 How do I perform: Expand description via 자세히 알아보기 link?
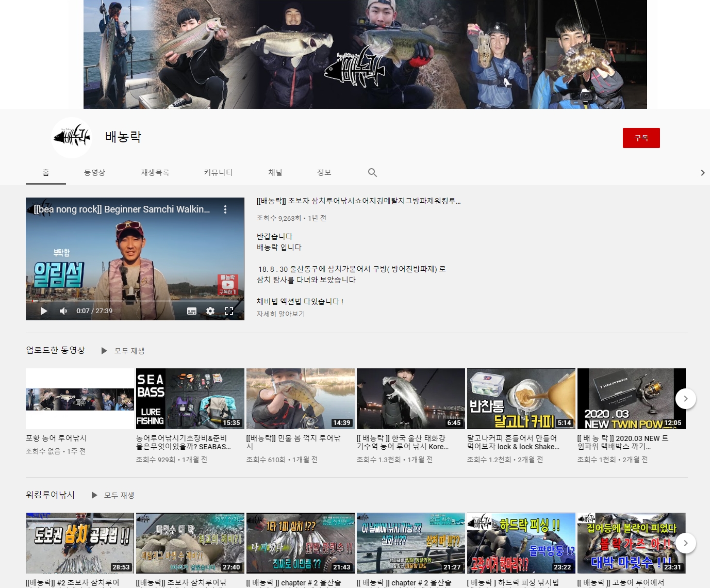click(280, 314)
